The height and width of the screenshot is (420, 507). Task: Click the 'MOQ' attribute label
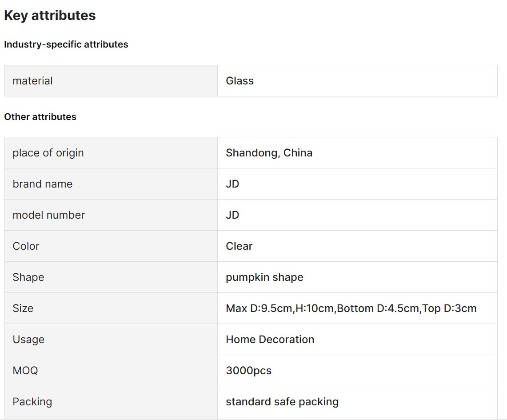pyautogui.click(x=25, y=371)
